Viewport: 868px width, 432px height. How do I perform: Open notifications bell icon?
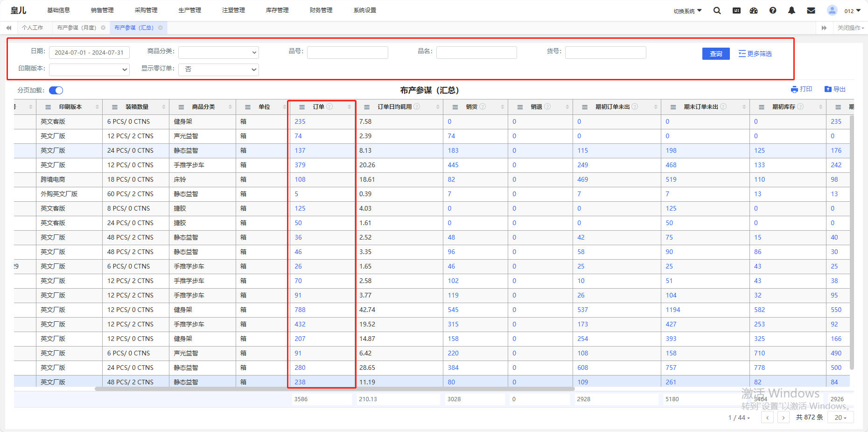coord(791,11)
